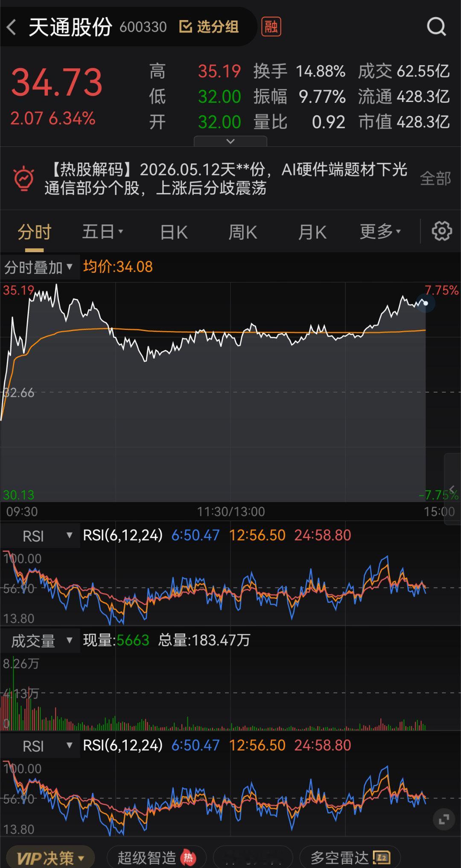Tap the 11:30/13:00 time axis label
The width and height of the screenshot is (461, 868).
coord(231,511)
